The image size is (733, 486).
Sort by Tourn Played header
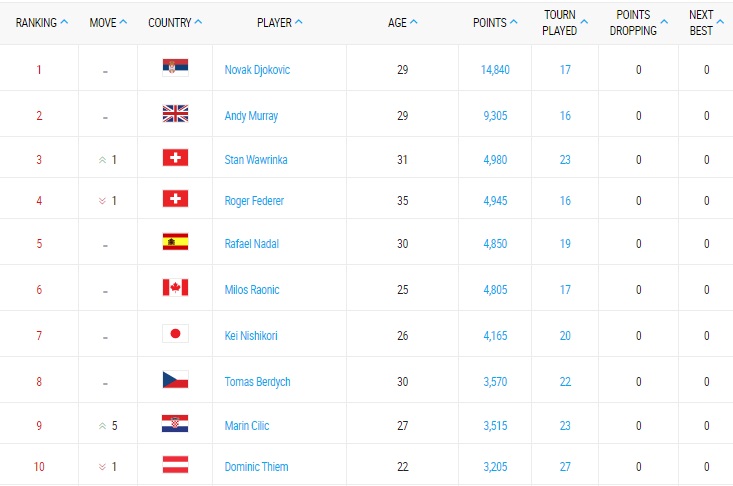[x=565, y=22]
